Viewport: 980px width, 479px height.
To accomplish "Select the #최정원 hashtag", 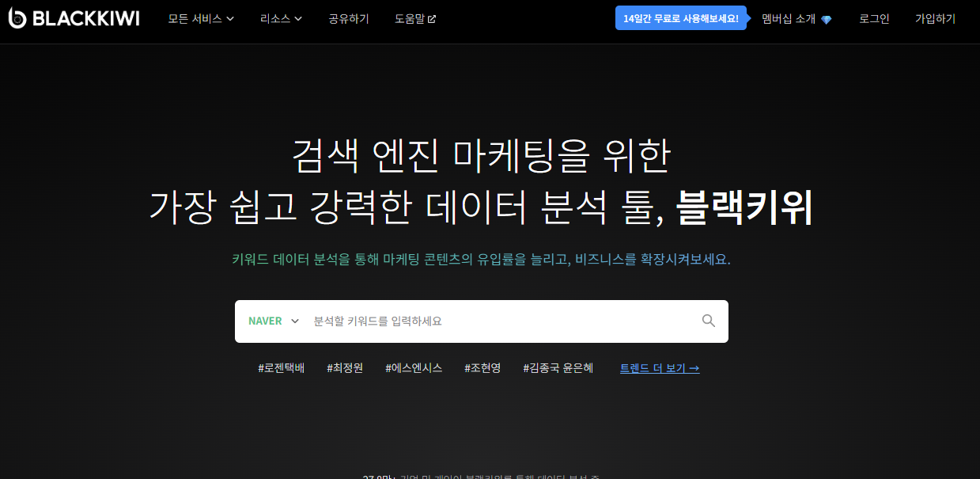I will tap(344, 367).
